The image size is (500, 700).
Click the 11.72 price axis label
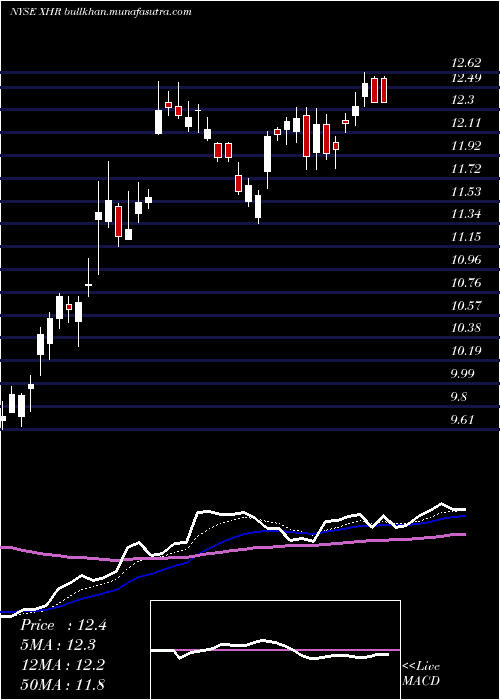tap(466, 169)
